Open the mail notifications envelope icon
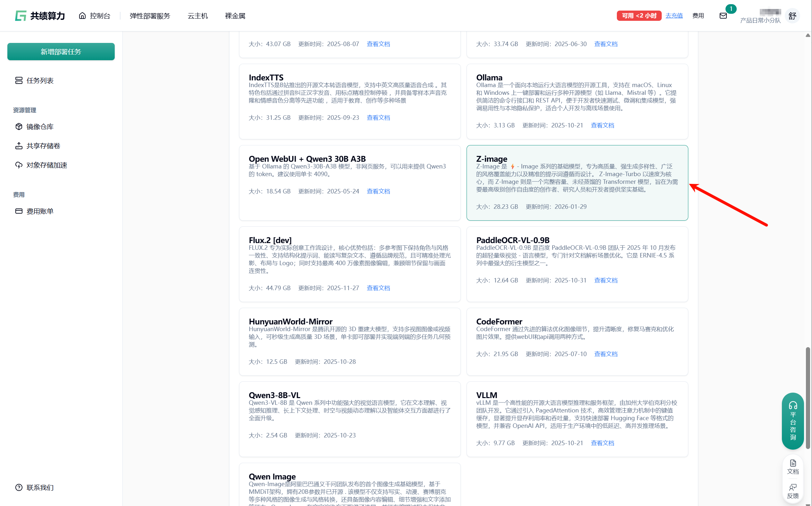Viewport: 812px width, 506px height. pos(723,16)
